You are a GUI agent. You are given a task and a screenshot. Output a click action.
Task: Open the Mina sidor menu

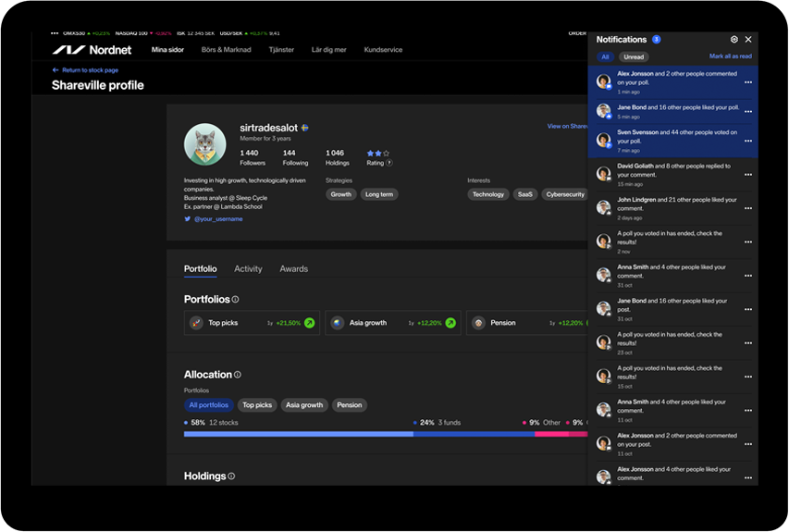pos(167,50)
